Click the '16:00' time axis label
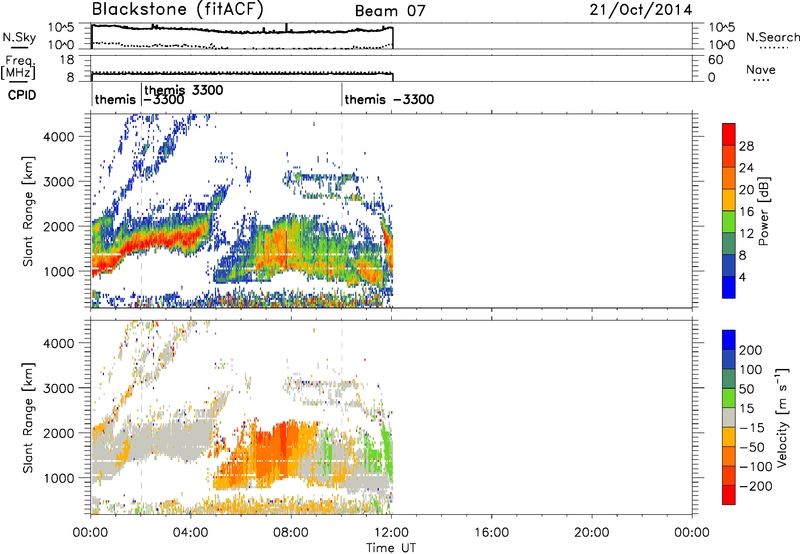 point(491,533)
